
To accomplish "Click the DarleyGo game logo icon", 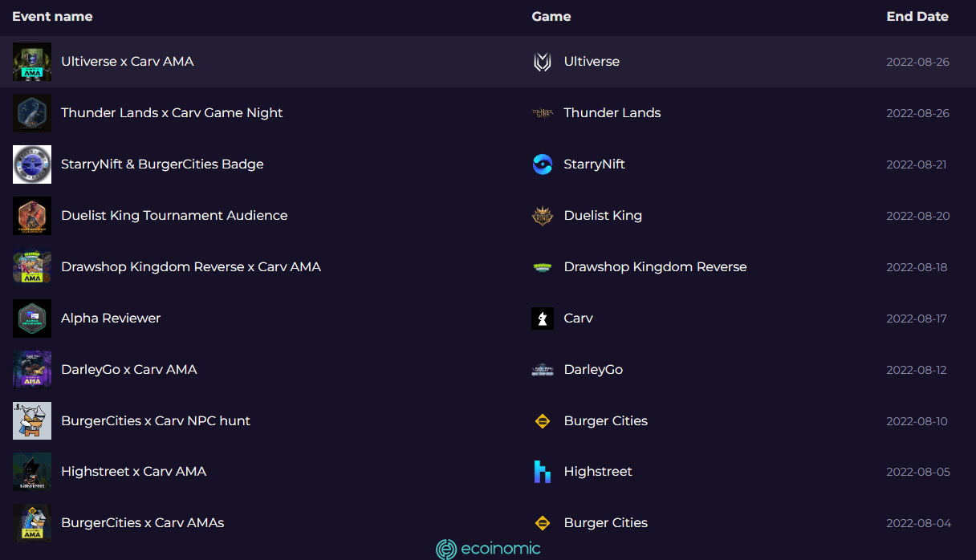I will pos(543,370).
